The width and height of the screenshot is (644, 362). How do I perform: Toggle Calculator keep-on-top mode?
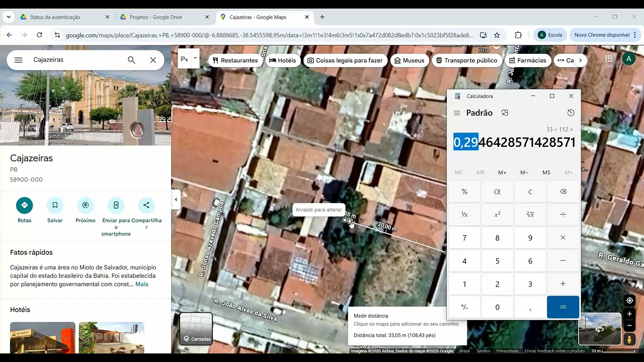(505, 113)
